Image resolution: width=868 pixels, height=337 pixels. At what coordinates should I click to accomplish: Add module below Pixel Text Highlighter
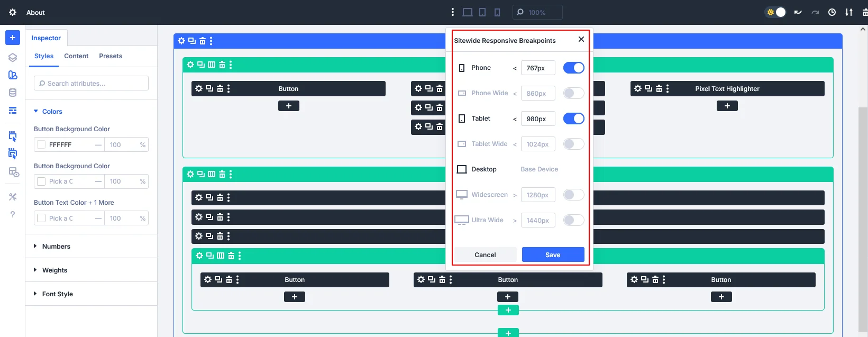(x=727, y=106)
